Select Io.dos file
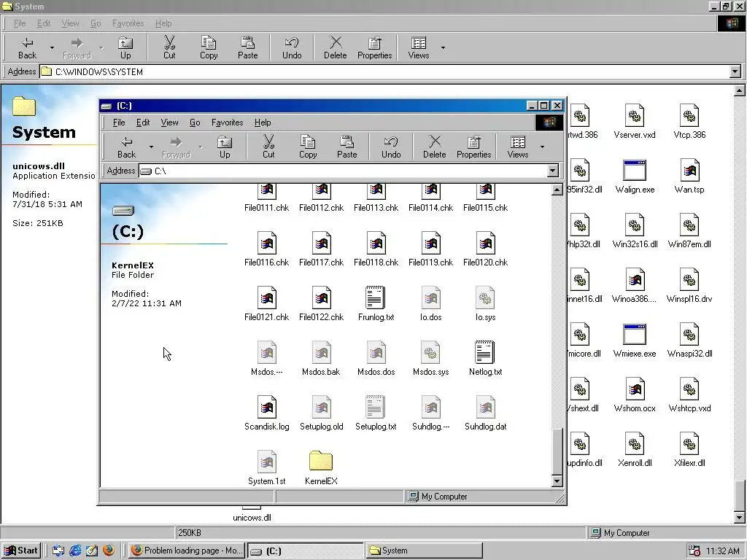Image resolution: width=747 pixels, height=560 pixels. click(x=430, y=304)
